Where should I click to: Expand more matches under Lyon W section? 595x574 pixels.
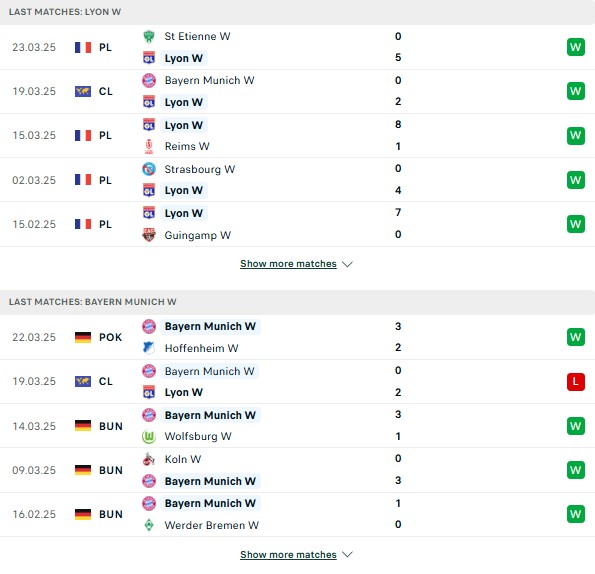point(288,264)
